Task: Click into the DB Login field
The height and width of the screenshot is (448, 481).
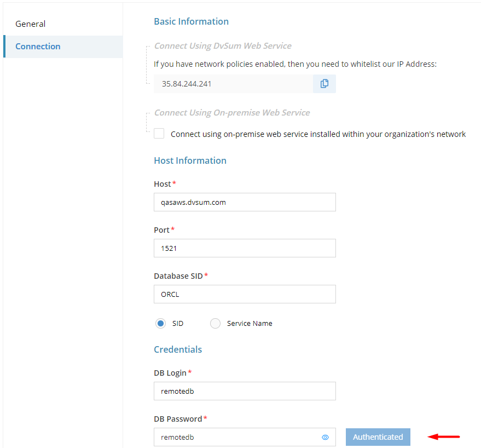Action: 245,391
